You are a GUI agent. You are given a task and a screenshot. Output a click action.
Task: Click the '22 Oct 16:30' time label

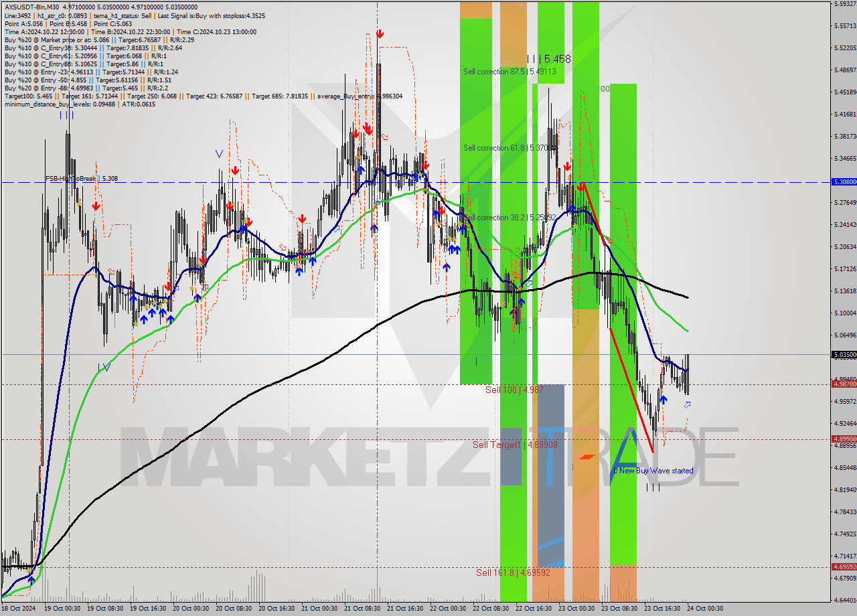(x=533, y=609)
